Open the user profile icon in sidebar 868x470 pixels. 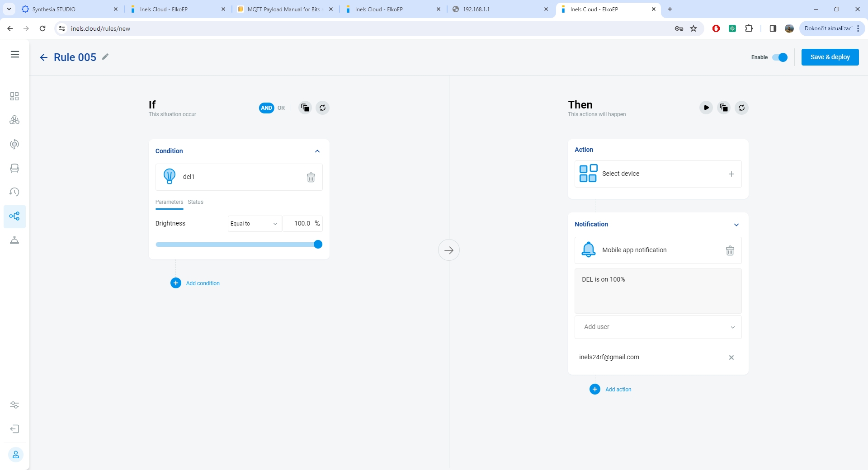point(15,455)
